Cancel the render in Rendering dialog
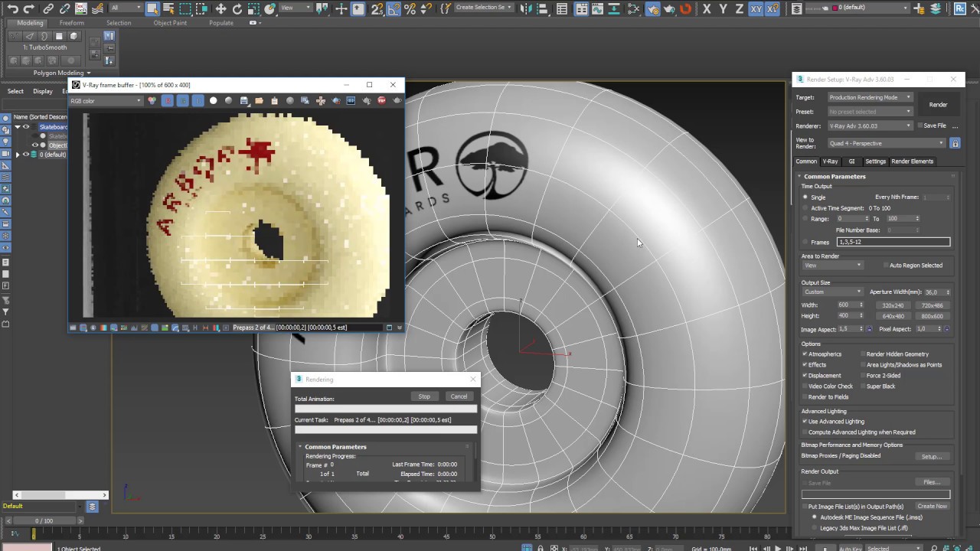This screenshot has width=980, height=551. (459, 396)
